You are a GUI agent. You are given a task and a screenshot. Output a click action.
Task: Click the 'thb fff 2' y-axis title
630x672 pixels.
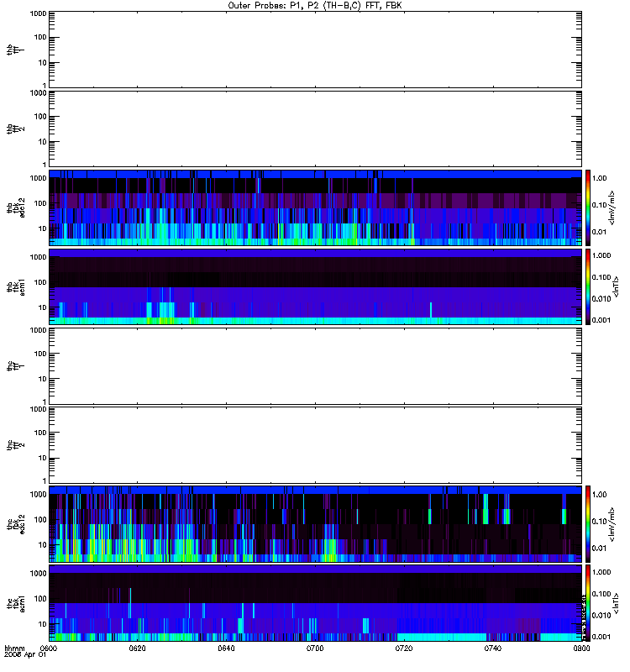15,129
